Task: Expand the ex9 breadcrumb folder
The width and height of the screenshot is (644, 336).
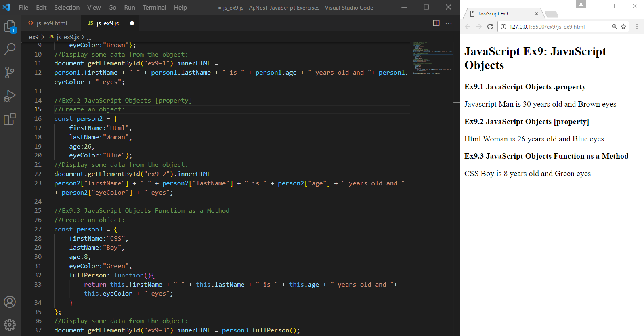Action: [x=34, y=37]
